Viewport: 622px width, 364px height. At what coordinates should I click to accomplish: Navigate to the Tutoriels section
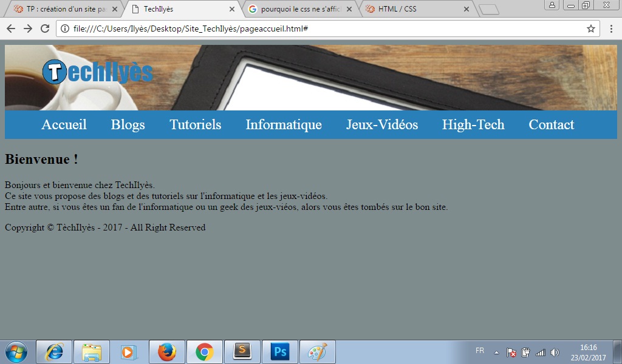tap(196, 125)
